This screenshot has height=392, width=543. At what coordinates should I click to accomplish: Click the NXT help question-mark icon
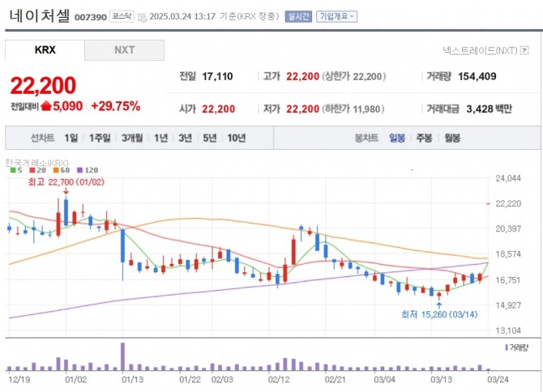pyautogui.click(x=524, y=50)
